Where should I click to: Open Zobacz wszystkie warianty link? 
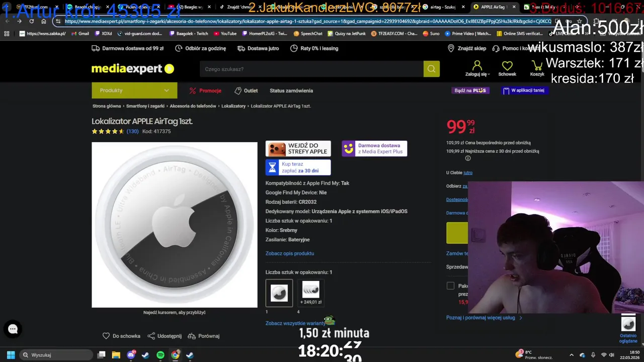pos(295,323)
